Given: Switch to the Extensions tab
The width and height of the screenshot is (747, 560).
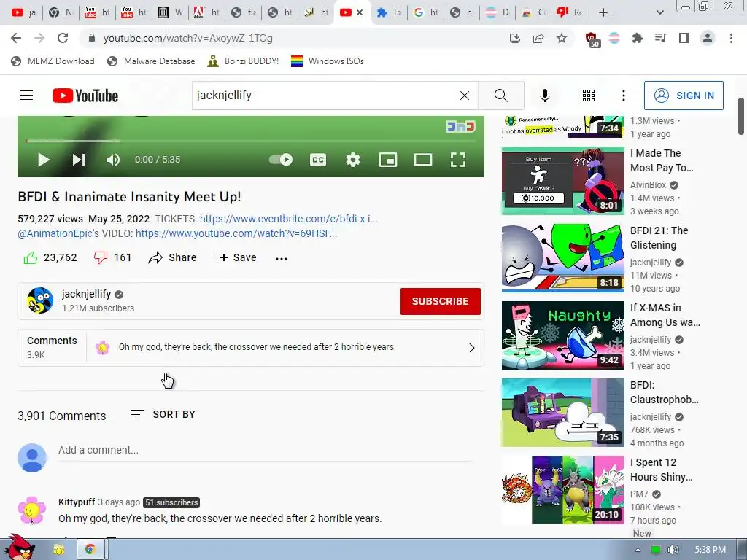Looking at the screenshot, I should 389,12.
